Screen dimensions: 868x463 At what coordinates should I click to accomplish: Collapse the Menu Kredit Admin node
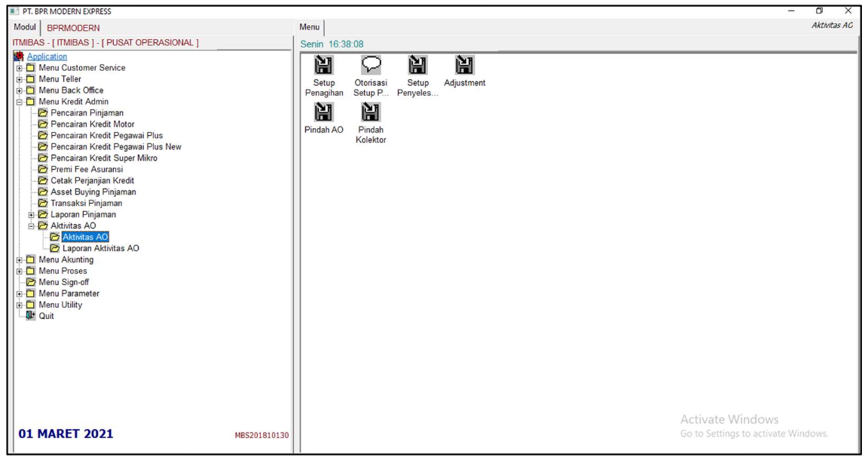tap(20, 102)
